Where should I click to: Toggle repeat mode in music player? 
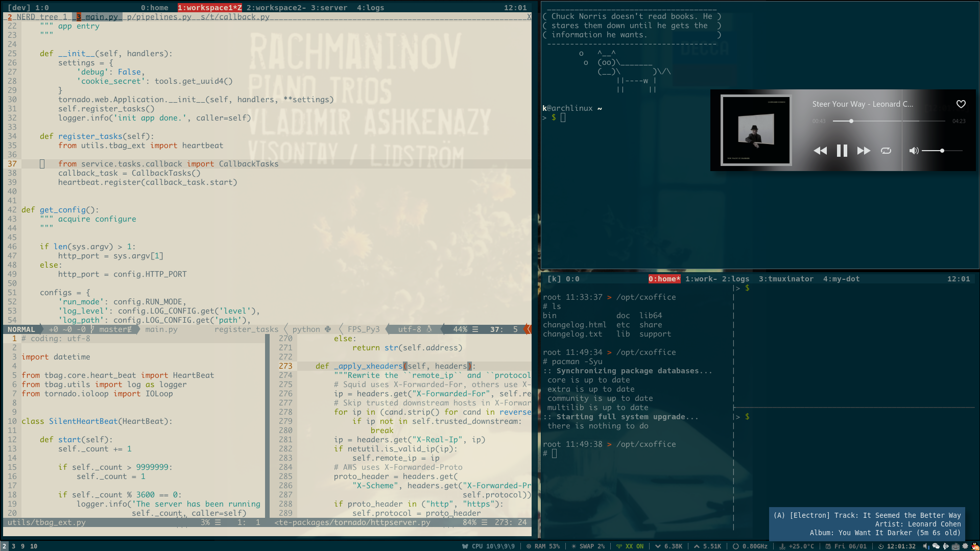click(886, 151)
